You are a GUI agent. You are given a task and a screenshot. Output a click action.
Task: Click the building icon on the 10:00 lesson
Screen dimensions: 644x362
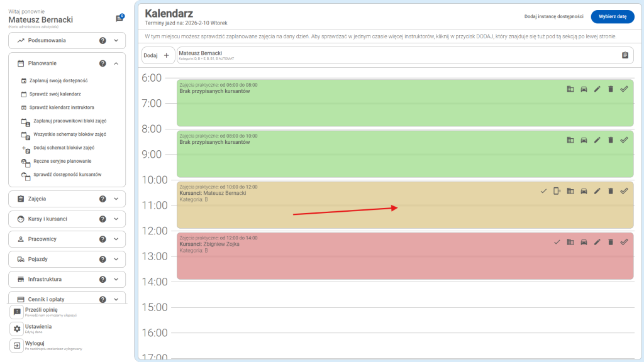tap(570, 191)
